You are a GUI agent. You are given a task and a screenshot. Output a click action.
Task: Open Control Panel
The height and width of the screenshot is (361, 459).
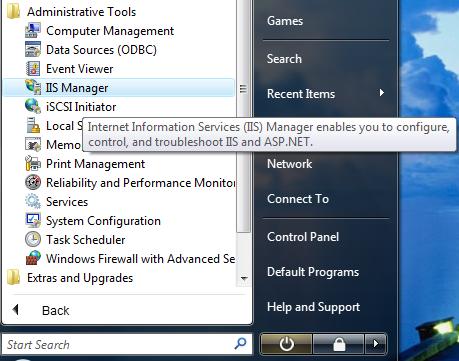tap(303, 237)
